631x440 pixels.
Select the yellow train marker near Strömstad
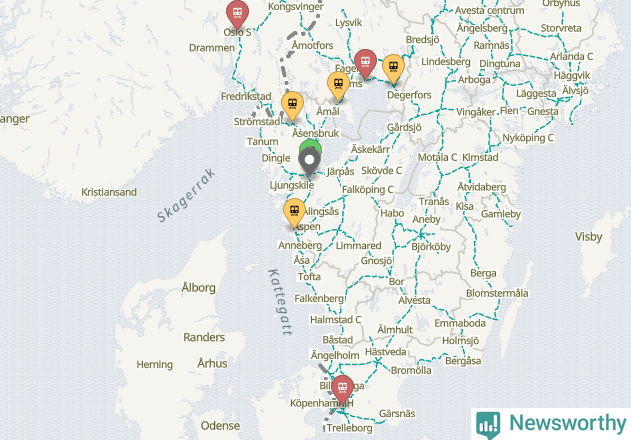tap(293, 105)
